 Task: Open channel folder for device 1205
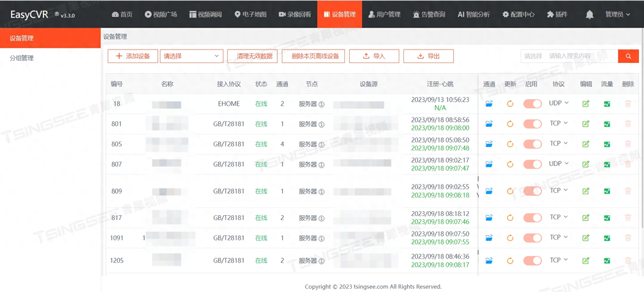(x=489, y=260)
